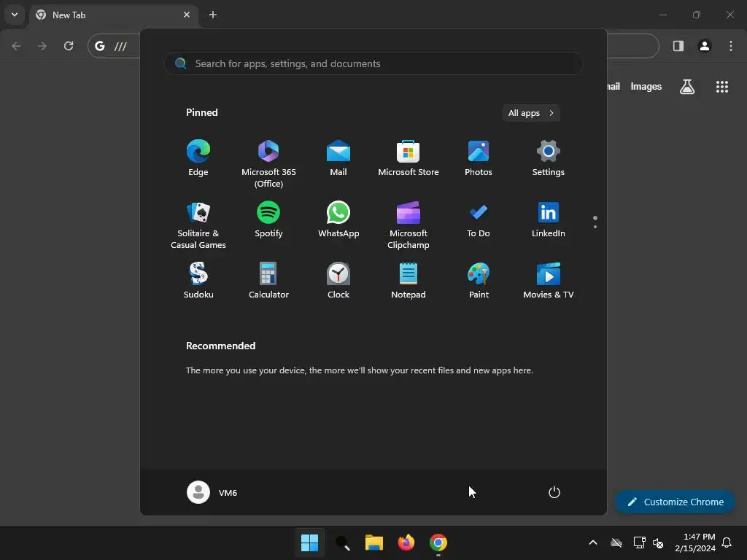Open the network status tray icon
The height and width of the screenshot is (560, 747).
[639, 542]
